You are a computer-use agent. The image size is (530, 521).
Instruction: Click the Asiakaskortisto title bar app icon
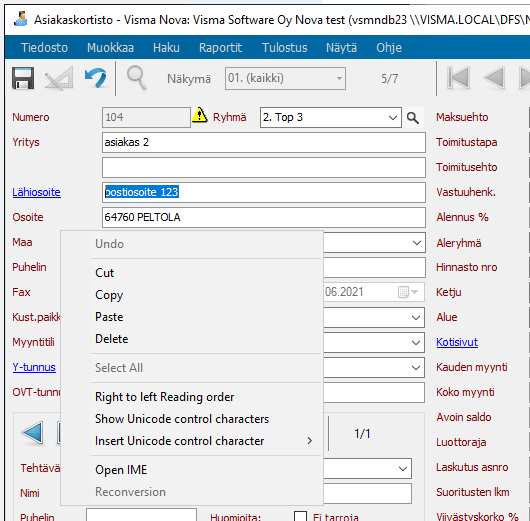(21, 19)
